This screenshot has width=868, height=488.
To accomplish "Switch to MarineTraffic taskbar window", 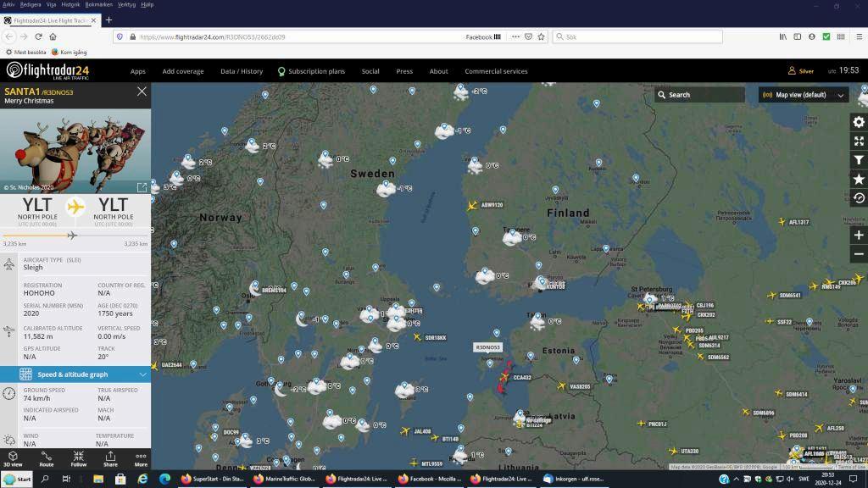I will [x=285, y=480].
